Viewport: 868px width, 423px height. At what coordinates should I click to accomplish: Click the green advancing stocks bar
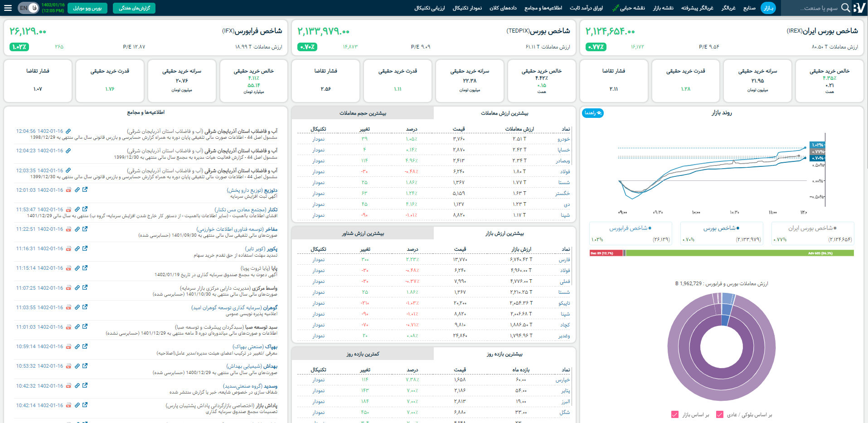(740, 253)
